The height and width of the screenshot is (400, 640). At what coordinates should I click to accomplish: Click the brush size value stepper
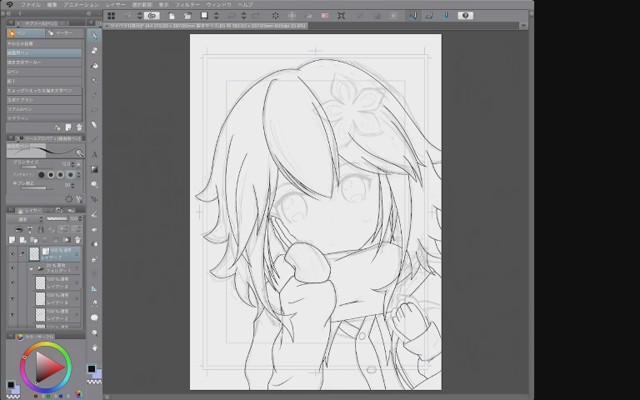73,164
